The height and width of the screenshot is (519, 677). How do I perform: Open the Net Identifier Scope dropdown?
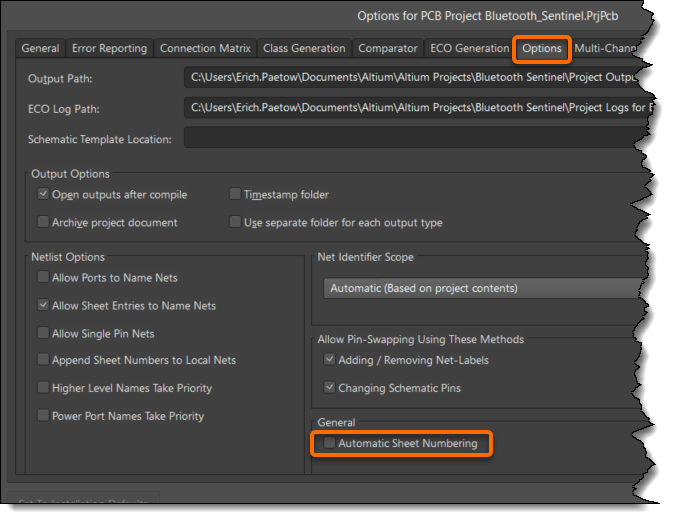point(484,288)
